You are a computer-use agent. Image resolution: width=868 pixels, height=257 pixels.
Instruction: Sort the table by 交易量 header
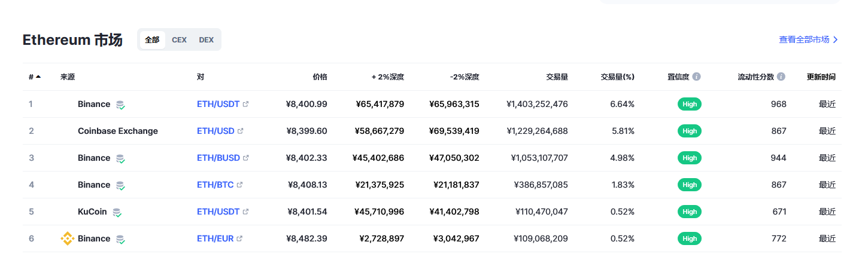[x=557, y=77]
